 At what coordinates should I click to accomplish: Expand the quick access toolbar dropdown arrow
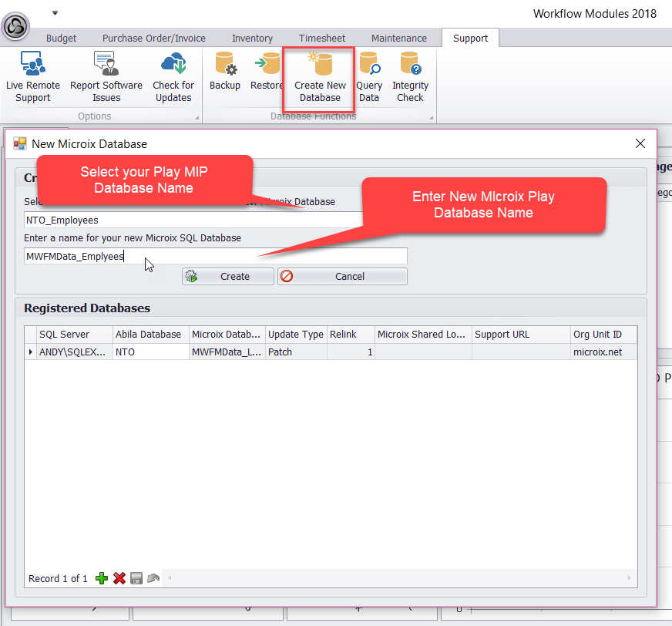pos(55,13)
